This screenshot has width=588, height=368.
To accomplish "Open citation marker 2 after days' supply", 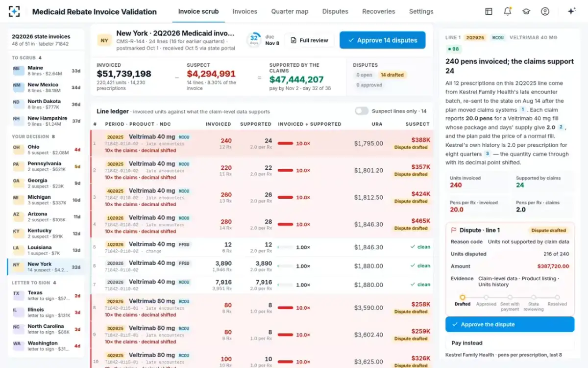I will coord(561,128).
